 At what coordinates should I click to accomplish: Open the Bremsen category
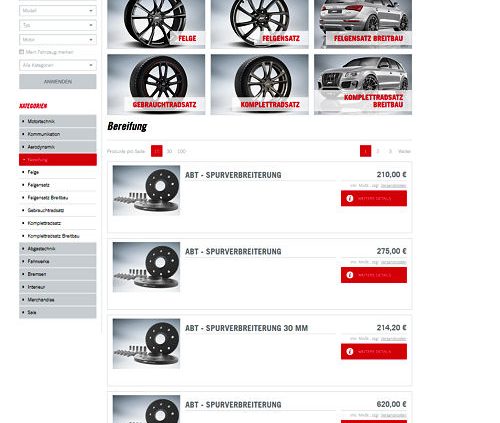point(58,274)
